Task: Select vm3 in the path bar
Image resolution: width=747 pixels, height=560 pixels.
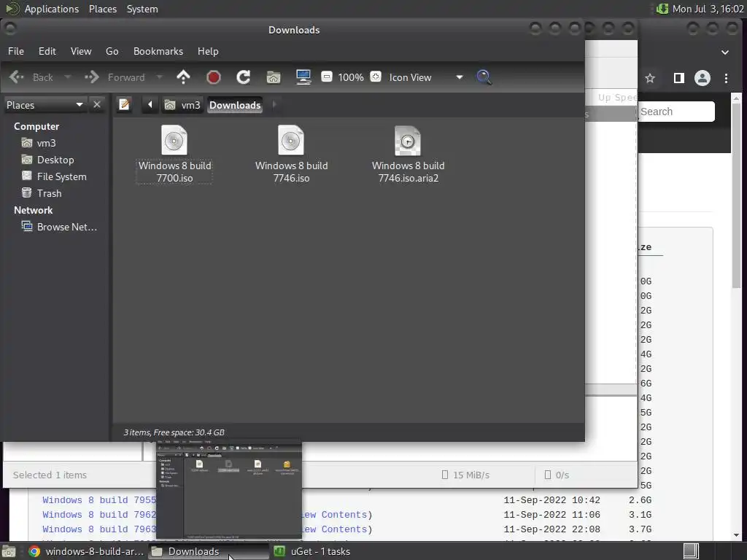Action: coord(183,105)
